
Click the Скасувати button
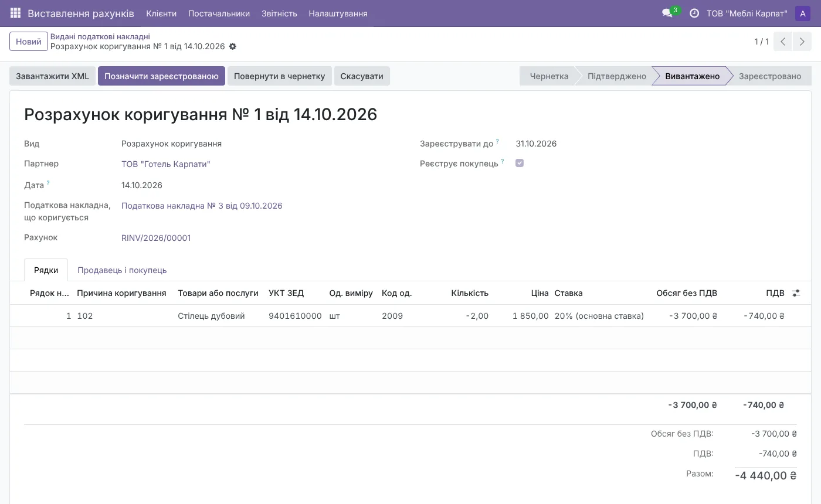(x=362, y=76)
